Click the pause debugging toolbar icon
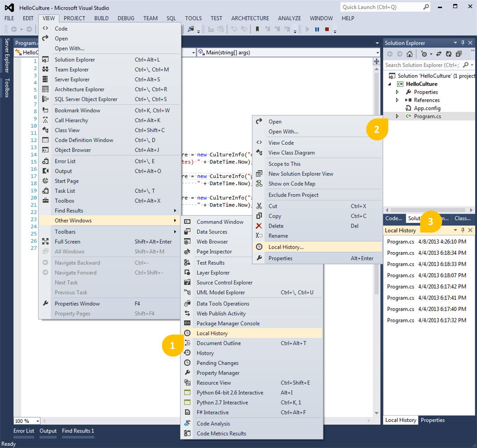 pyautogui.click(x=317, y=29)
